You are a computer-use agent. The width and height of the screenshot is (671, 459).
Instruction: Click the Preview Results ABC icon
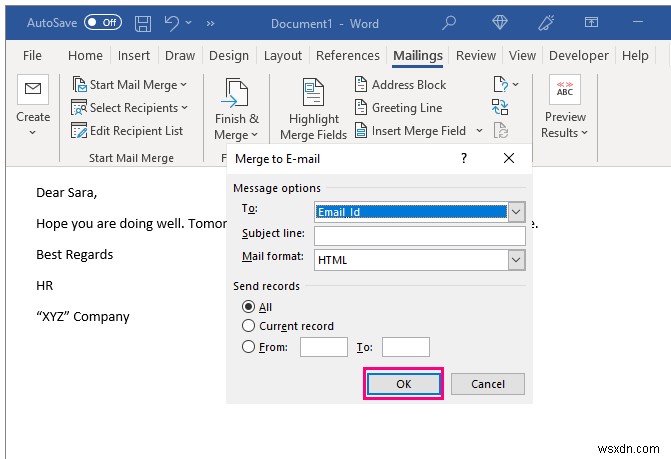[565, 89]
